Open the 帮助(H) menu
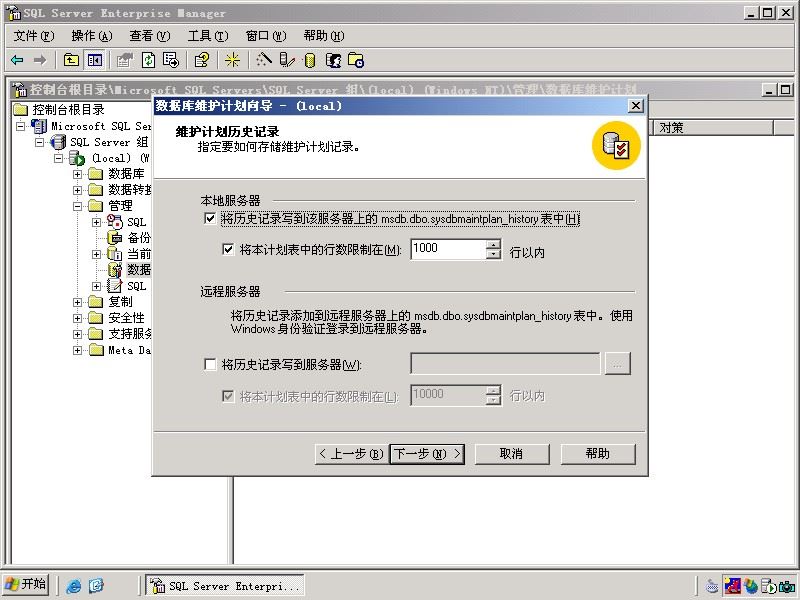The height and width of the screenshot is (600, 800). coord(324,36)
